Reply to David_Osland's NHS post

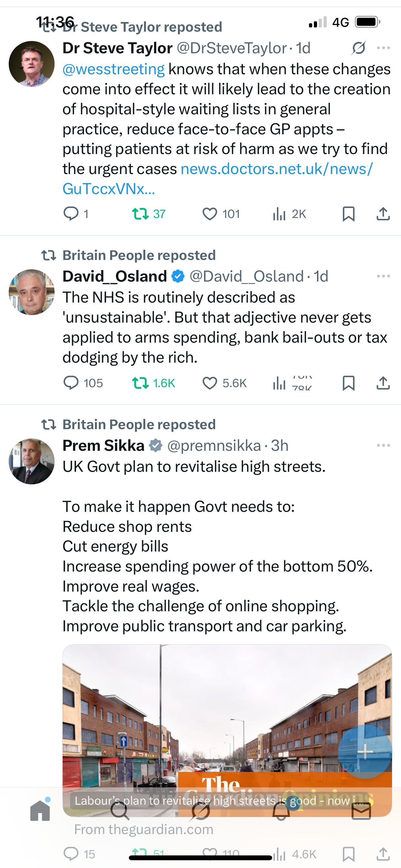71,383
